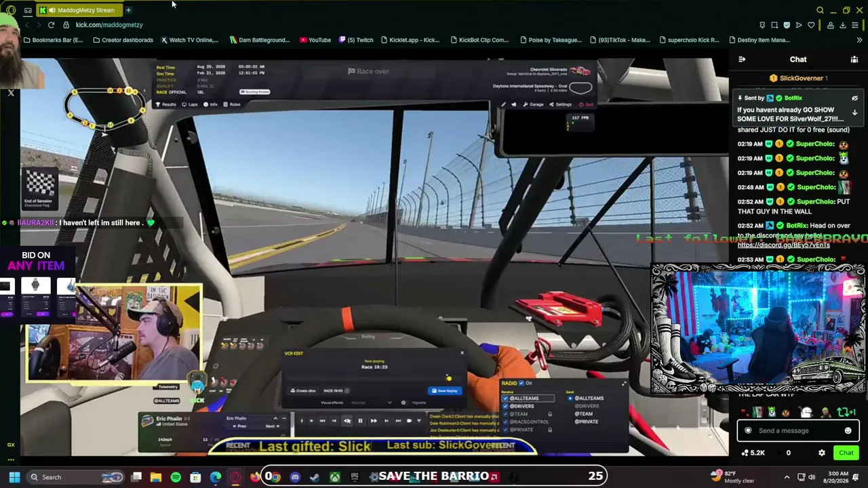Pause the replay playback

(x=360, y=421)
